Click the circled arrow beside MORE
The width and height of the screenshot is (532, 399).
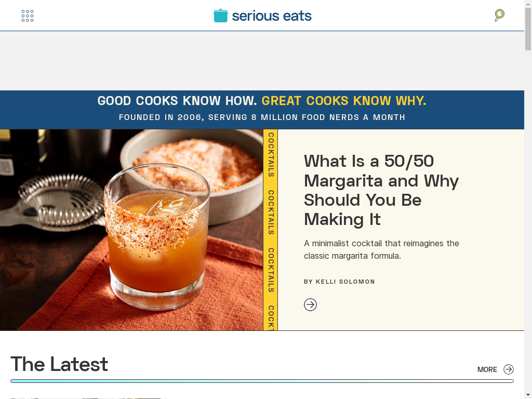[508, 369]
